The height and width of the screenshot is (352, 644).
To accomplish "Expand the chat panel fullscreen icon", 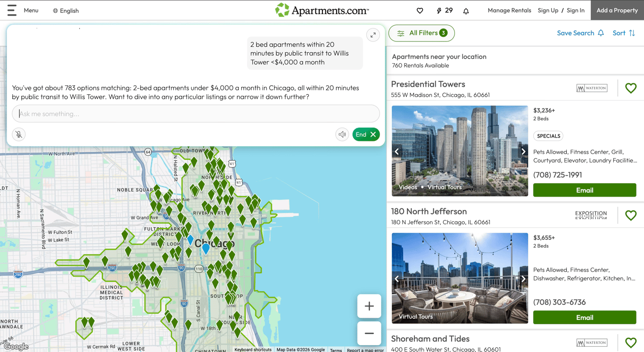I will point(373,35).
